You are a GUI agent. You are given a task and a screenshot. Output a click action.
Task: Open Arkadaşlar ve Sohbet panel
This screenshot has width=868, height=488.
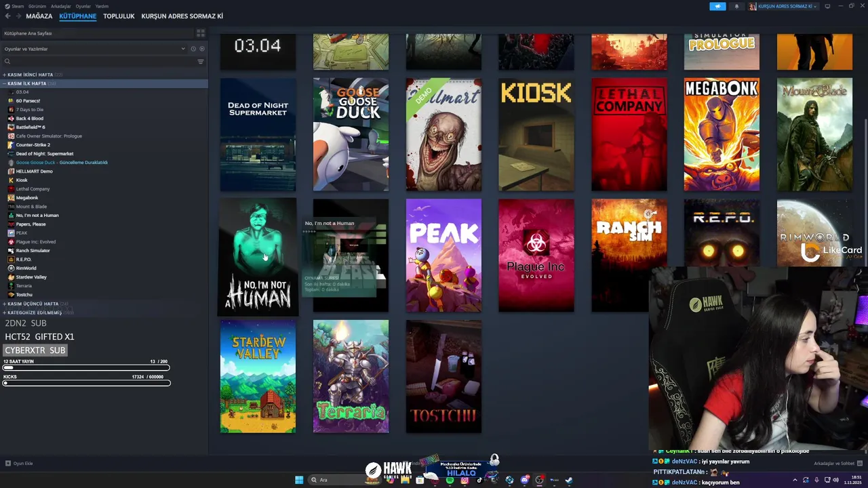[x=837, y=464]
